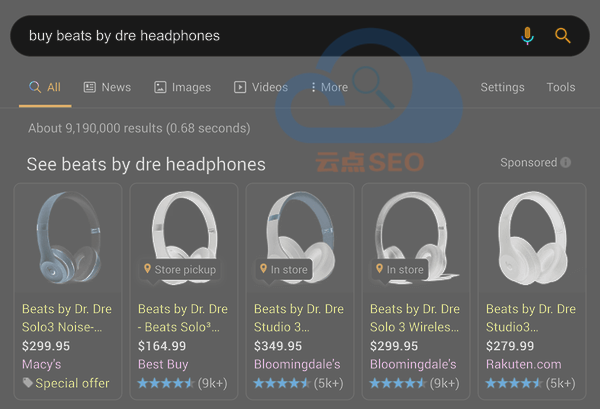Click the Special offer tag icon
This screenshot has width=600, height=409.
[x=27, y=383]
